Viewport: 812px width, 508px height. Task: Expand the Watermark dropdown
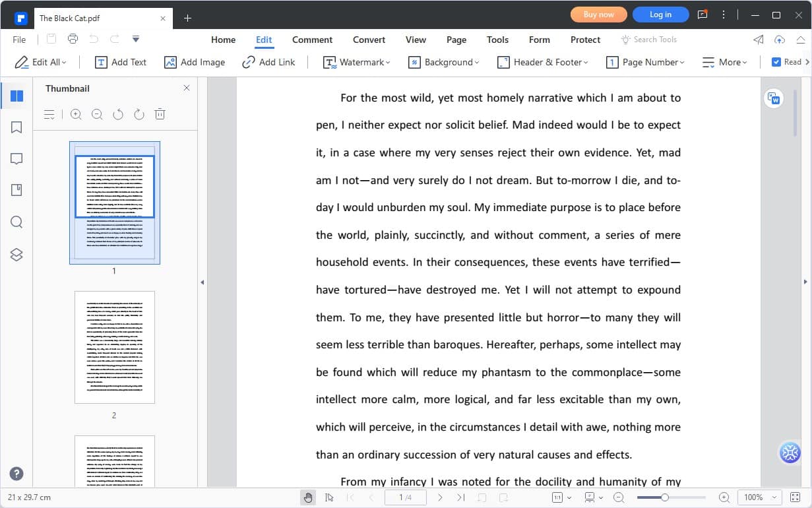(x=356, y=62)
